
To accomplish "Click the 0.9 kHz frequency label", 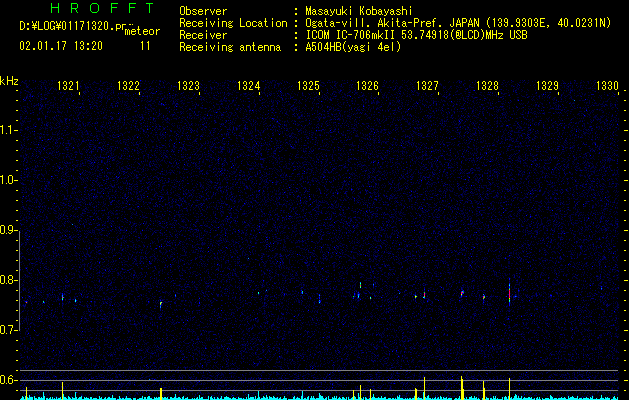I will click(x=8, y=230).
